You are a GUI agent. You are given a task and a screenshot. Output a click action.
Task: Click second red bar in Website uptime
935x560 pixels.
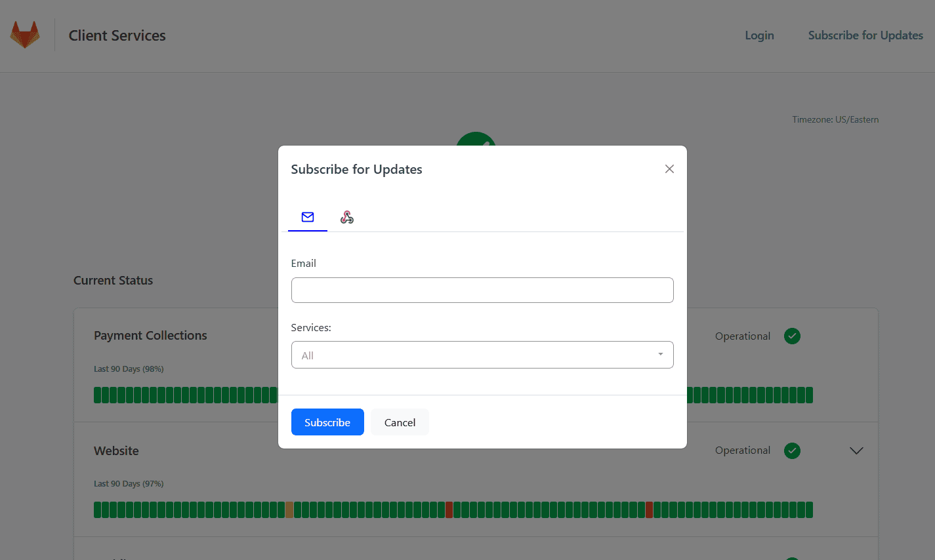tap(649, 510)
